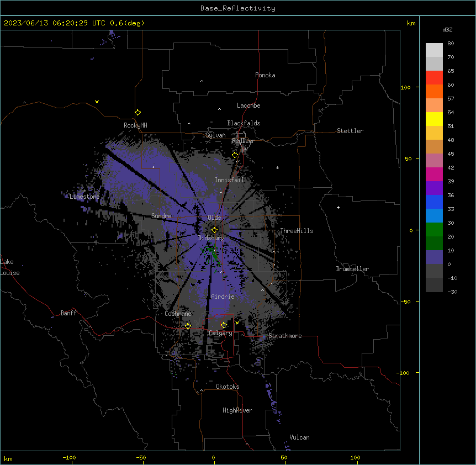
Task: Click the RockyMH map label
Action: 135,125
